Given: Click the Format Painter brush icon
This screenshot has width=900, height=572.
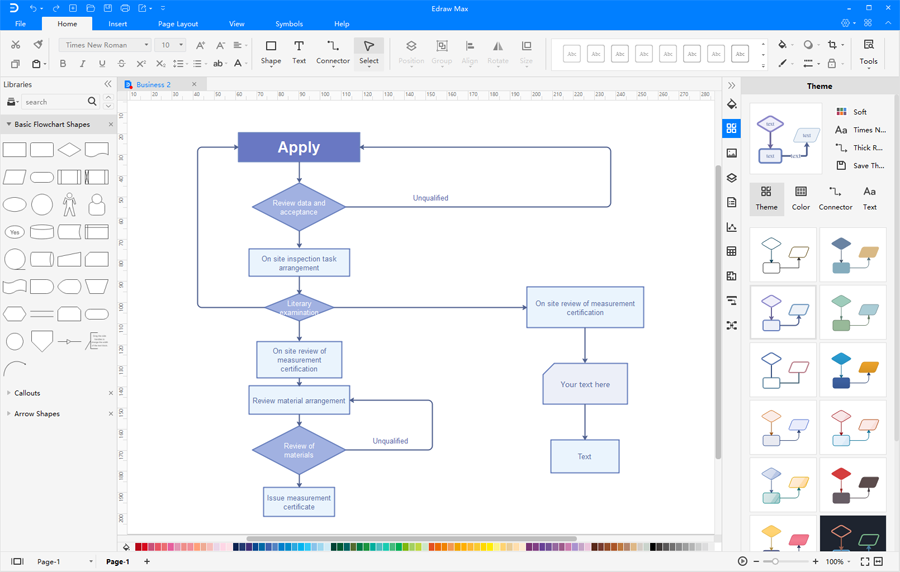Looking at the screenshot, I should pyautogui.click(x=38, y=45).
